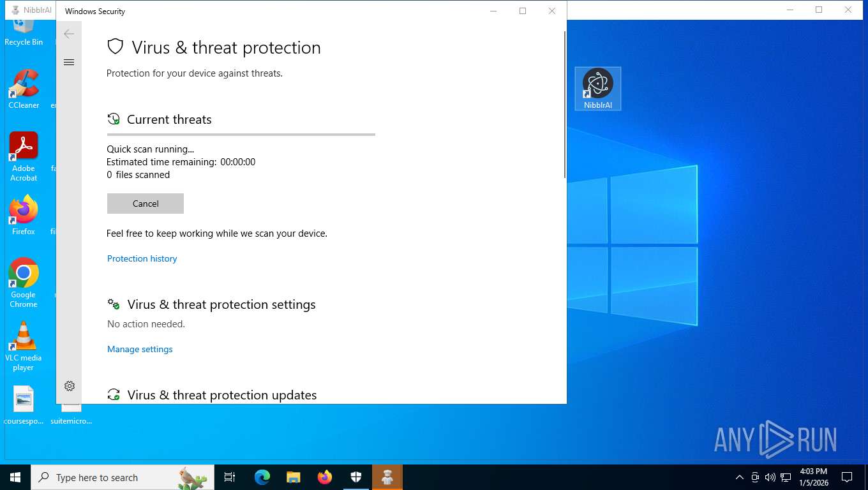Screen dimensions: 868x490
Task: Click the Windows Security vertical scrollbar
Action: point(564,105)
